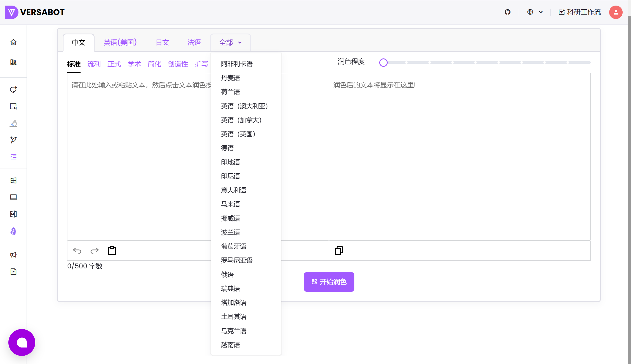
Task: Click the megaphone announcements sidebar icon
Action: [13, 255]
